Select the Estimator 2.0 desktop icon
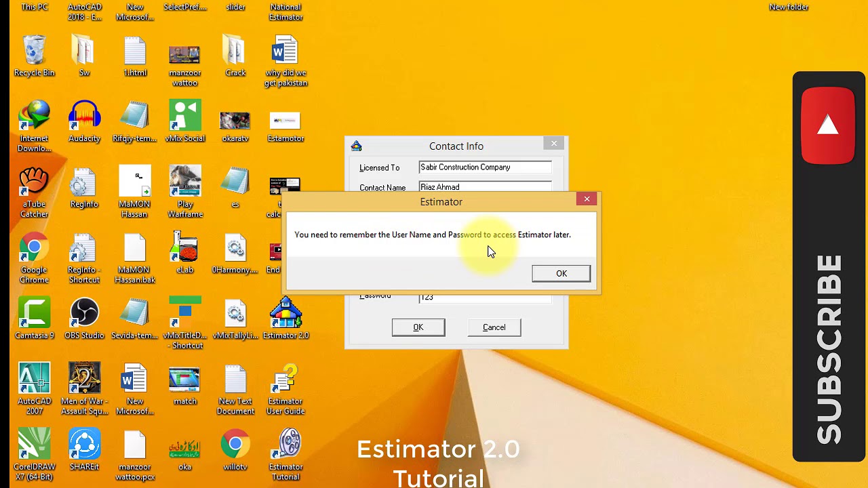This screenshot has height=488, width=868. [285, 314]
